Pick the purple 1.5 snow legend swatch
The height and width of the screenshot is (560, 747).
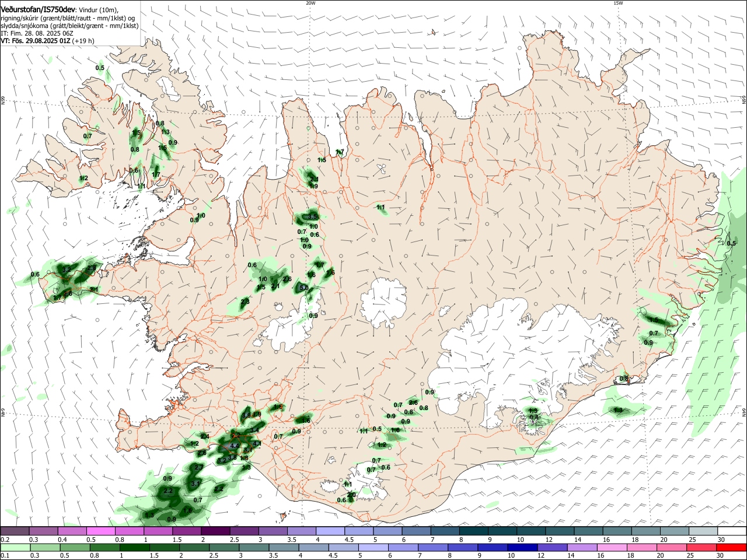click(x=187, y=531)
